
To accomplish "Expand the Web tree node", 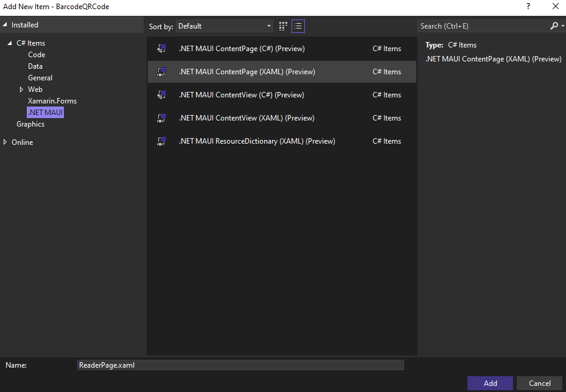I will tap(22, 89).
